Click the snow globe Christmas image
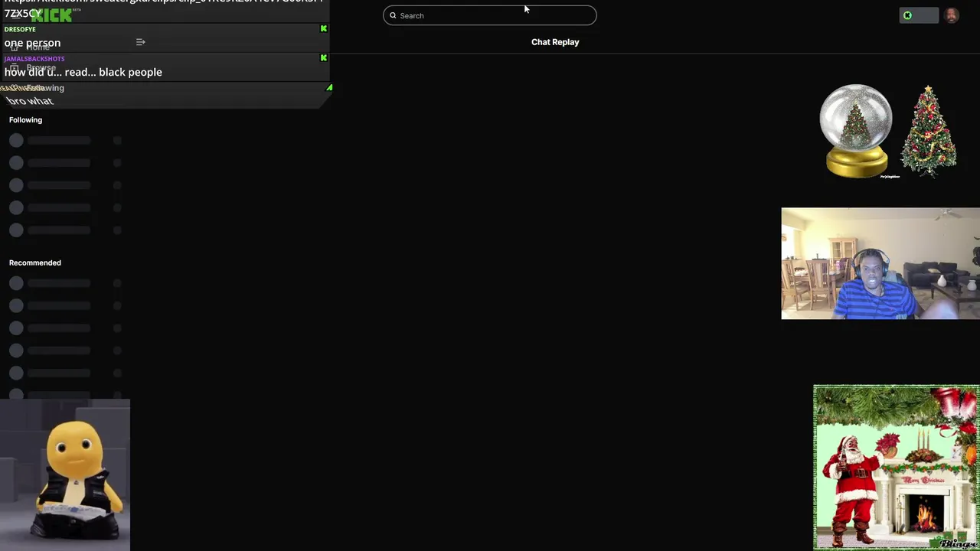This screenshot has height=551, width=980. coord(856,131)
